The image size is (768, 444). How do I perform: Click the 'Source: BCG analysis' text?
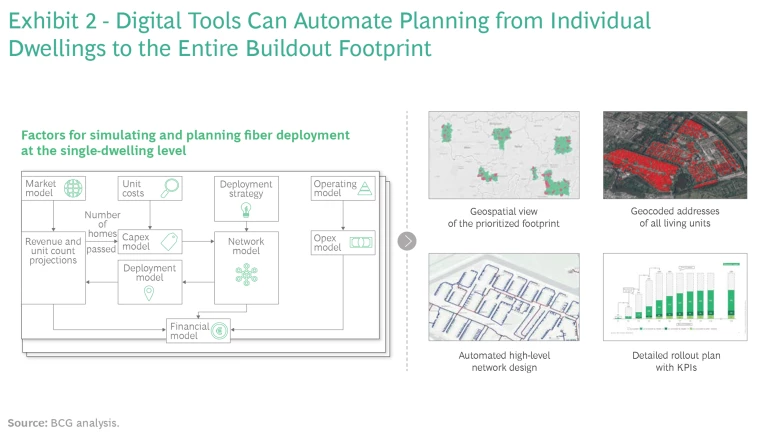[63, 423]
